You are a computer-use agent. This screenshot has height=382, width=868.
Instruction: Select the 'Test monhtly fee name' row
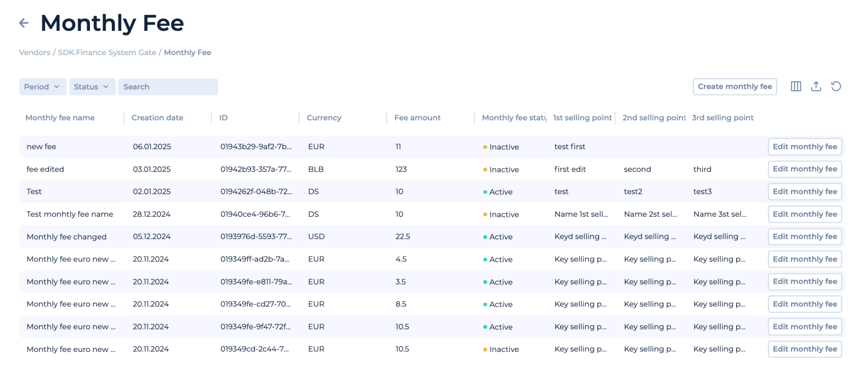click(x=69, y=214)
